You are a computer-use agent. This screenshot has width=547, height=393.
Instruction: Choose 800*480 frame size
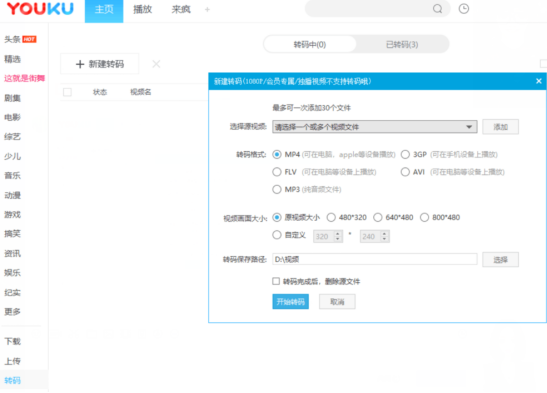[424, 218]
